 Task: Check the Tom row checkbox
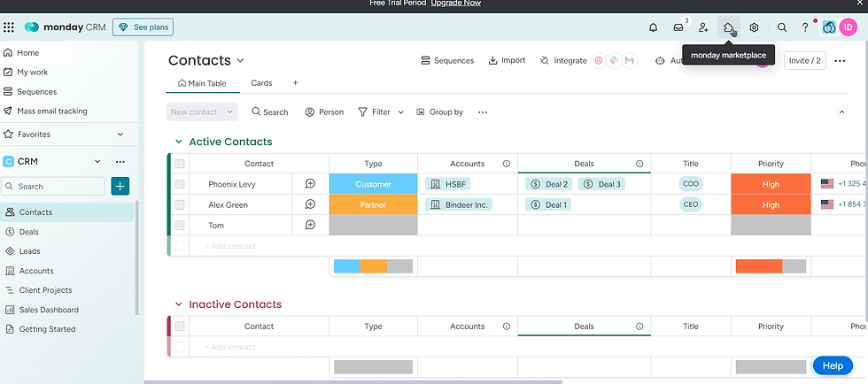179,226
